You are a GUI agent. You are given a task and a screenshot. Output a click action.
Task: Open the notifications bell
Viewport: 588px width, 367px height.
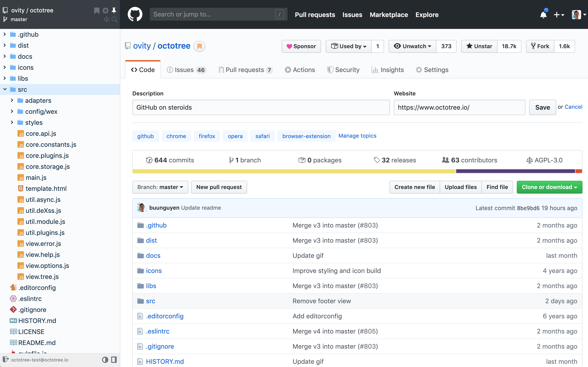tap(543, 14)
